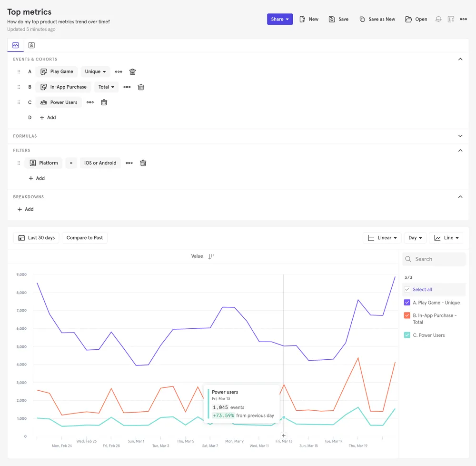This screenshot has height=466, width=476.
Task: Click the Top metrics report title
Action: 30,12
